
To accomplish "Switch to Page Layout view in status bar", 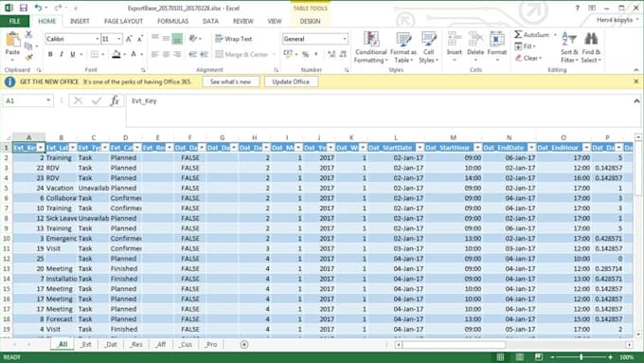I will (520, 356).
